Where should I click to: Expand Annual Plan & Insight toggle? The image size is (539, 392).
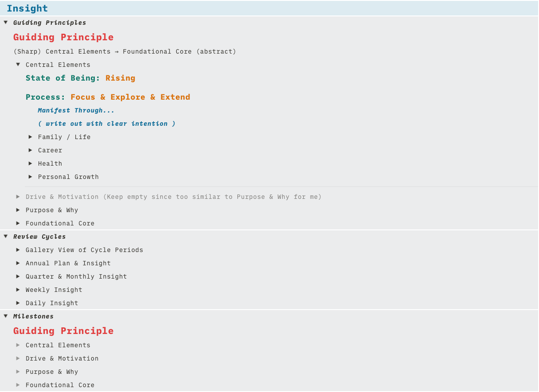tap(18, 263)
